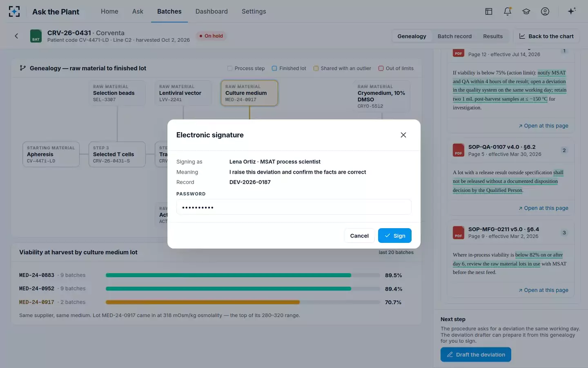
Task: Switch to the Results tab
Action: tap(493, 36)
